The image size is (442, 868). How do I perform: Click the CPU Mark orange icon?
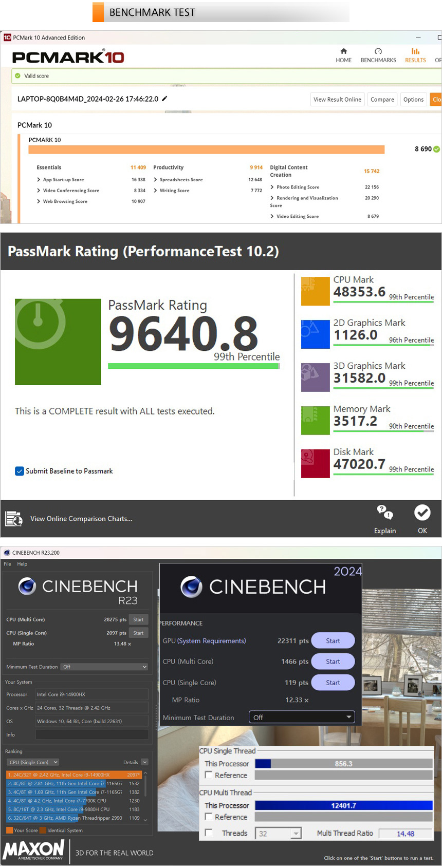[x=316, y=291]
